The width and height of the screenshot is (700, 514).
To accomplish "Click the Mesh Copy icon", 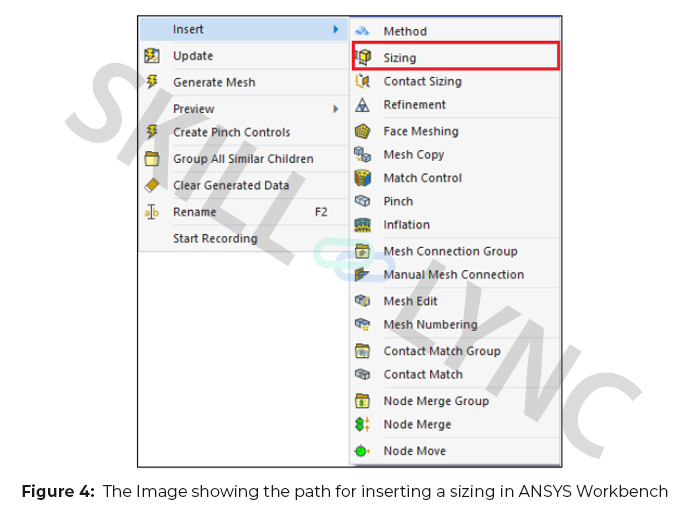I will [362, 155].
